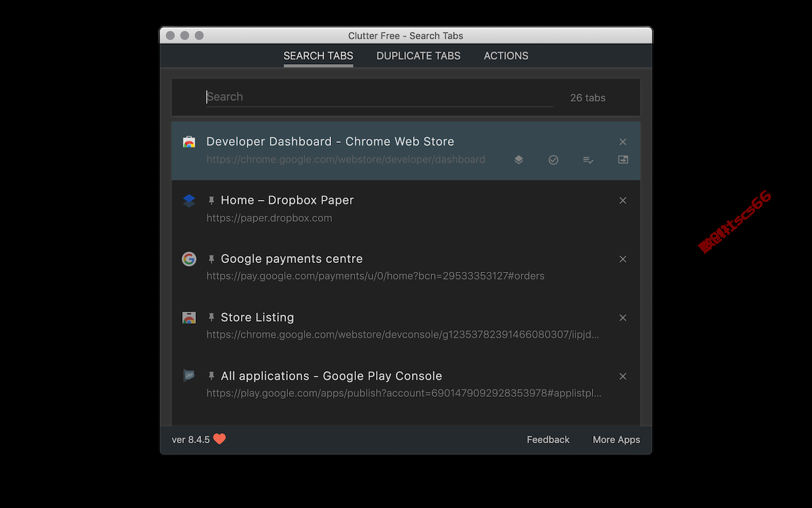This screenshot has height=508, width=812.
Task: Select Store Listing title text
Action: [x=258, y=317]
